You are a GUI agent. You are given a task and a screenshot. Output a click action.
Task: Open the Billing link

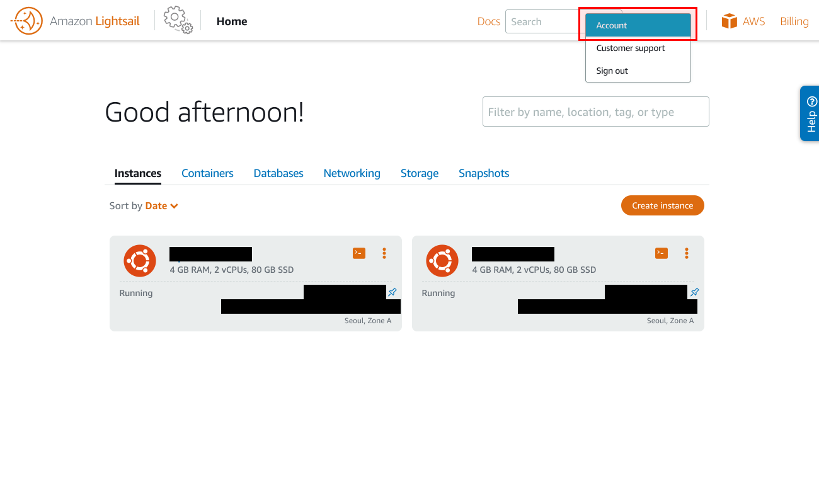[x=794, y=21]
